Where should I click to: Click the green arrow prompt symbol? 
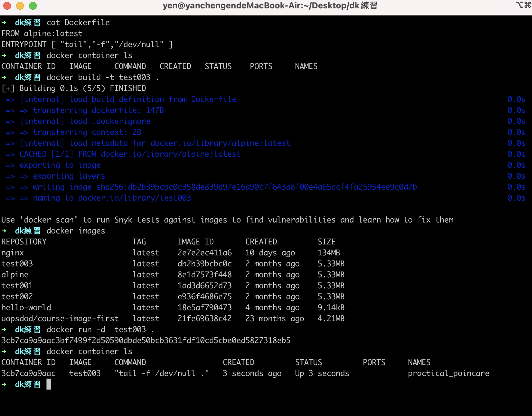pyautogui.click(x=5, y=384)
